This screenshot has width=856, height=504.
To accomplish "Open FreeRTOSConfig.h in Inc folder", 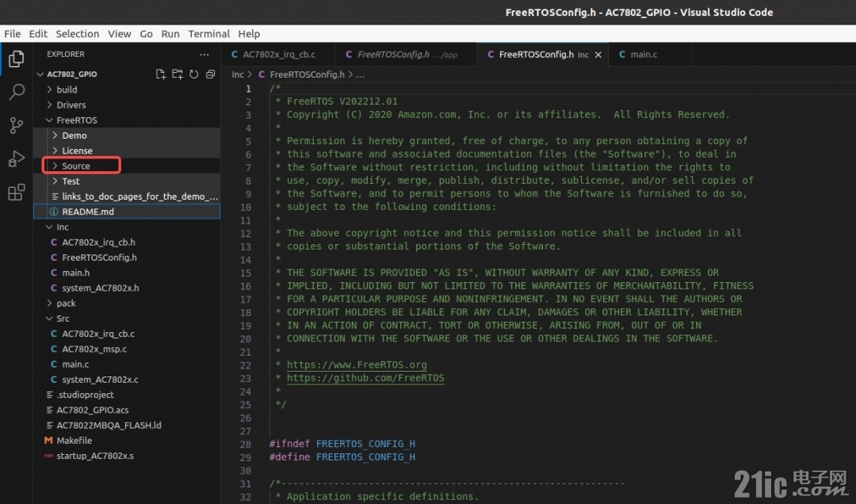I will coord(127,258).
